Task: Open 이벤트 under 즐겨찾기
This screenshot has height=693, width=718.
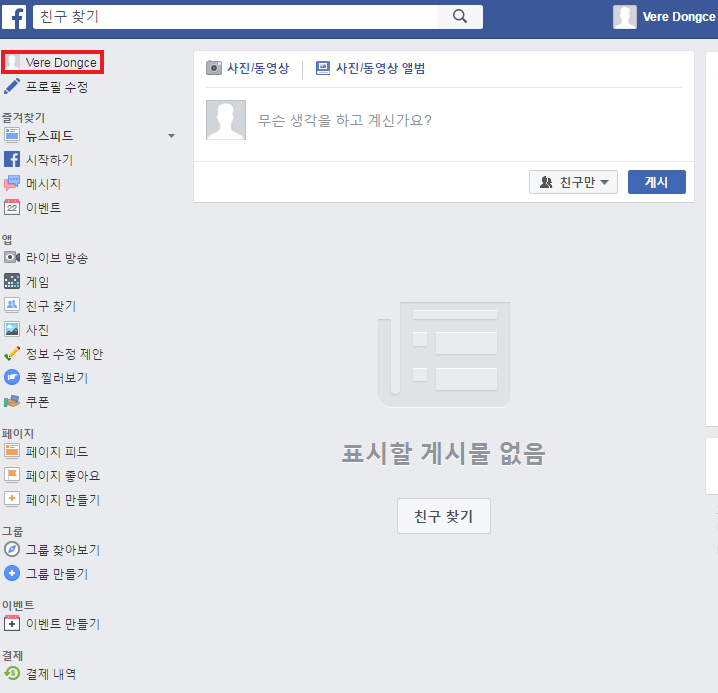Action: click(x=44, y=207)
